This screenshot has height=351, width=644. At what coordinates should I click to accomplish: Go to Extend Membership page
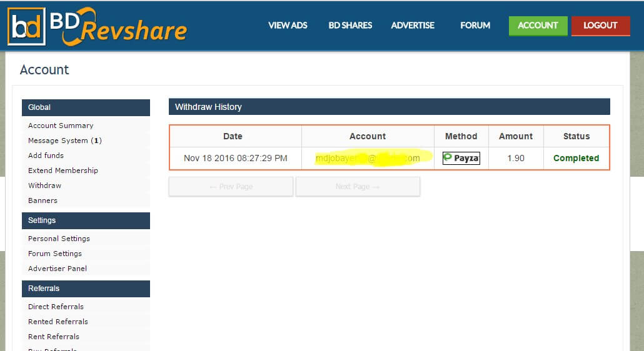pyautogui.click(x=63, y=171)
